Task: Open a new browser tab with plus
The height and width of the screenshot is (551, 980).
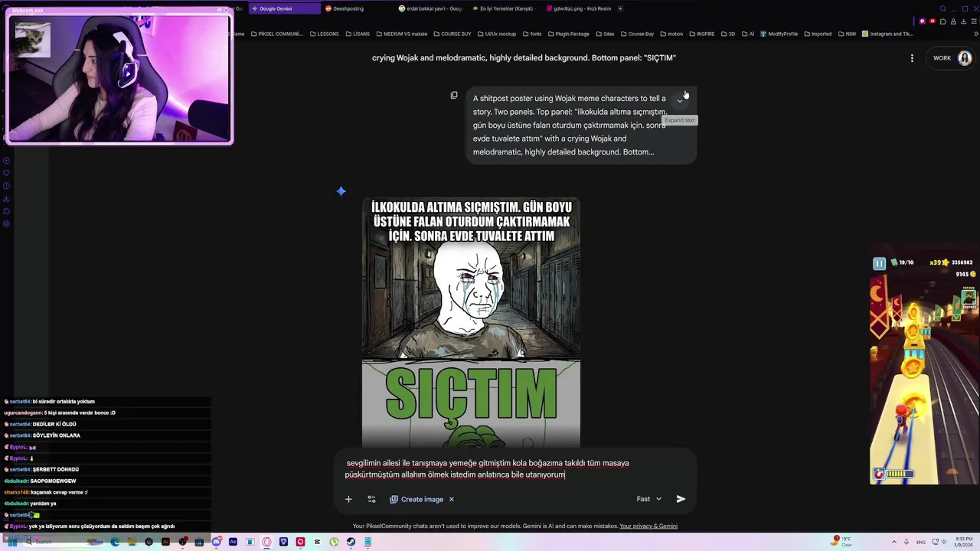Action: click(x=620, y=8)
